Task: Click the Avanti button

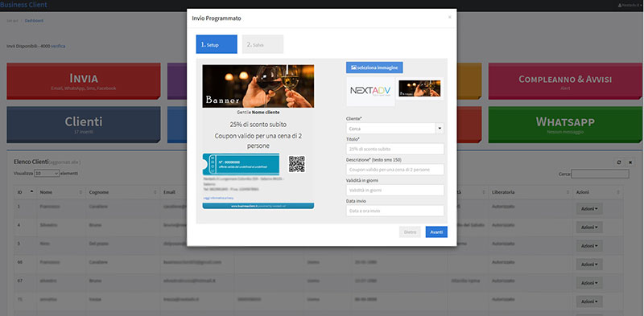Action: click(x=436, y=232)
